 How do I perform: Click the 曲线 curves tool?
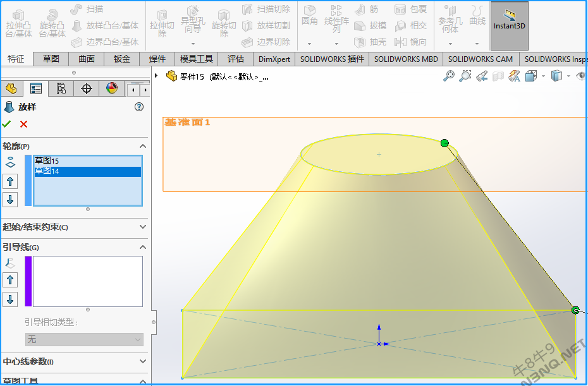tap(477, 16)
